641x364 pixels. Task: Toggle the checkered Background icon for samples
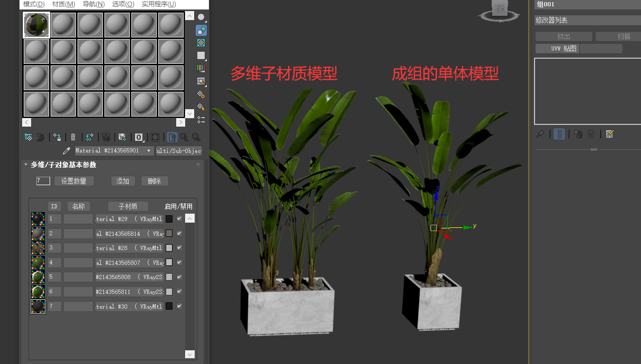(x=200, y=43)
